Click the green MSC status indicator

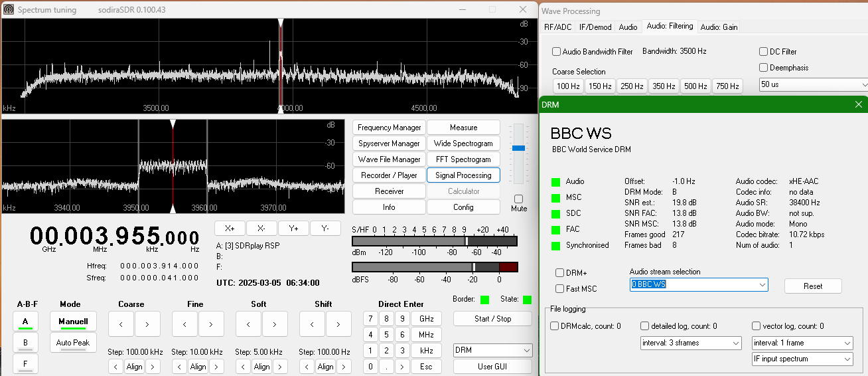coord(555,197)
